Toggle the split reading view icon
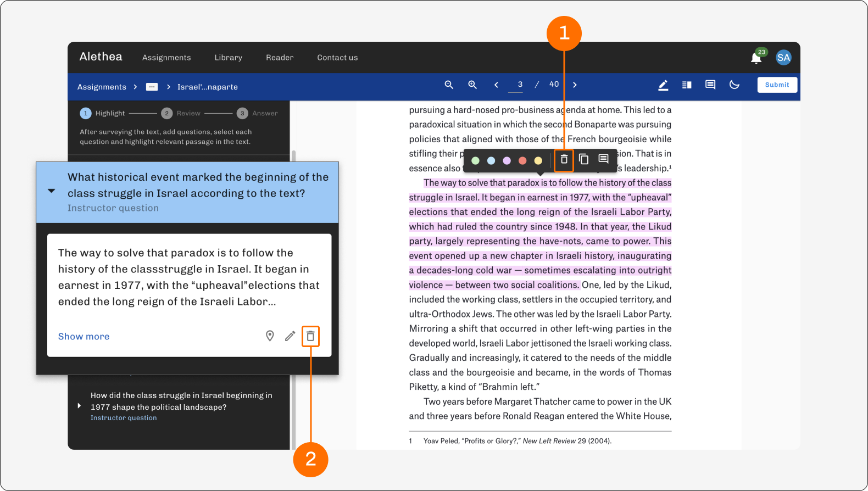 pyautogui.click(x=687, y=85)
